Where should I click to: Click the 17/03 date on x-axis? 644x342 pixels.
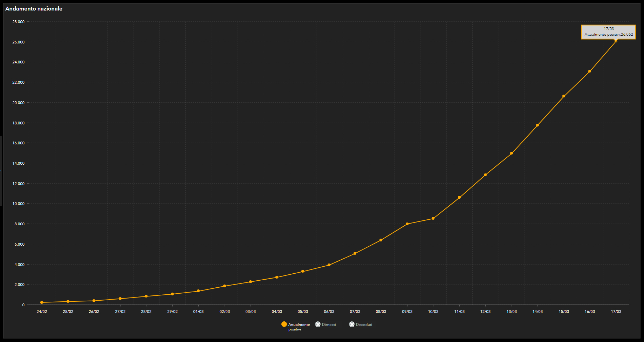[616, 312]
